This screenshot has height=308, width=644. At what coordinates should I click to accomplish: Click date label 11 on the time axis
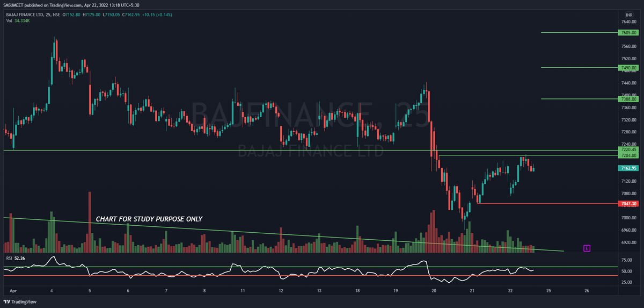point(243,290)
